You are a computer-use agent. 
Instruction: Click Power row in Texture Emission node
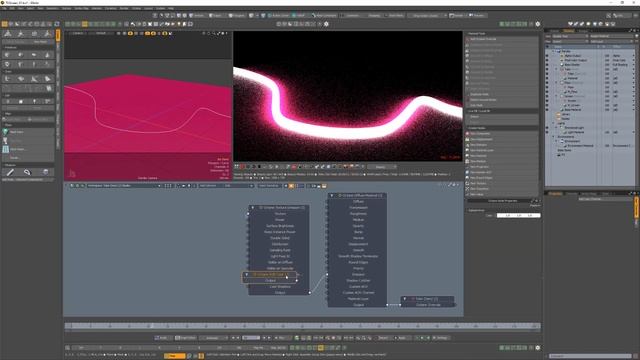click(x=280, y=220)
